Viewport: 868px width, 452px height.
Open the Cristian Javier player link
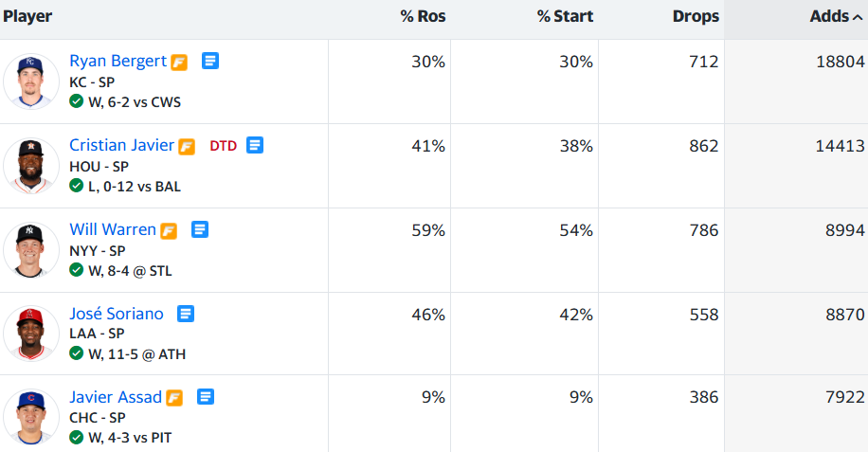[x=122, y=146]
